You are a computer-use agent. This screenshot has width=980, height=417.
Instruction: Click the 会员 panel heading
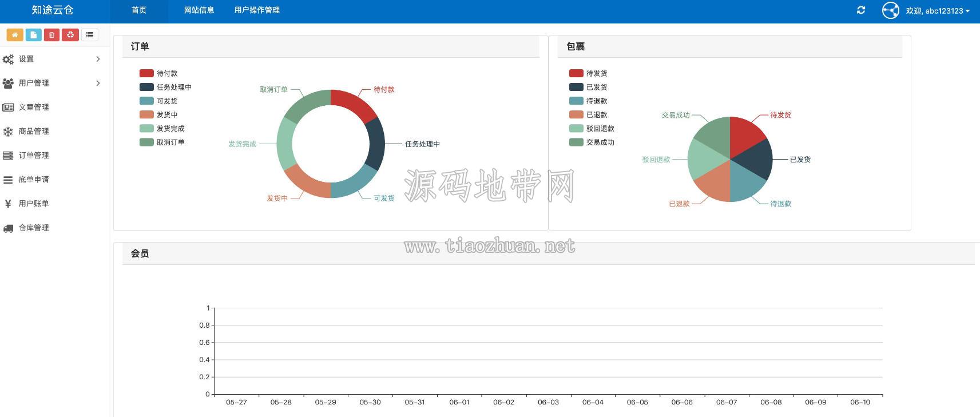(140, 253)
